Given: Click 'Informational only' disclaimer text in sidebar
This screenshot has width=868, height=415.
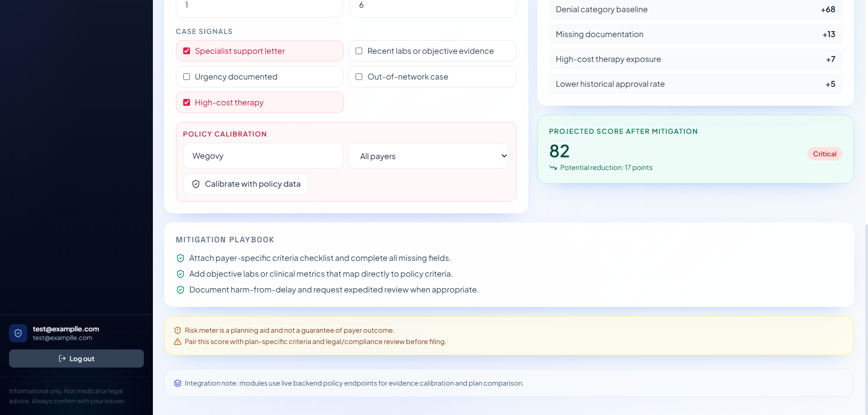Looking at the screenshot, I should (67, 396).
